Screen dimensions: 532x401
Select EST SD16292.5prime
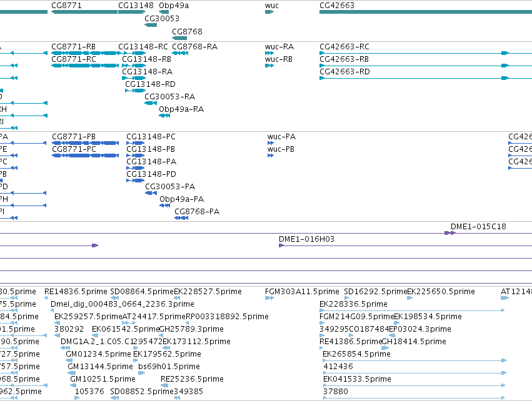click(376, 292)
